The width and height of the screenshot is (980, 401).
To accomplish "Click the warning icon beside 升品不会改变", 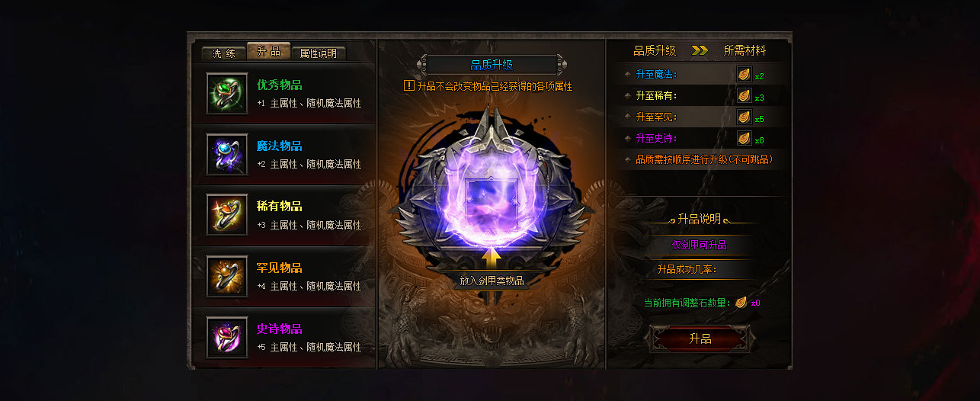I will 409,86.
